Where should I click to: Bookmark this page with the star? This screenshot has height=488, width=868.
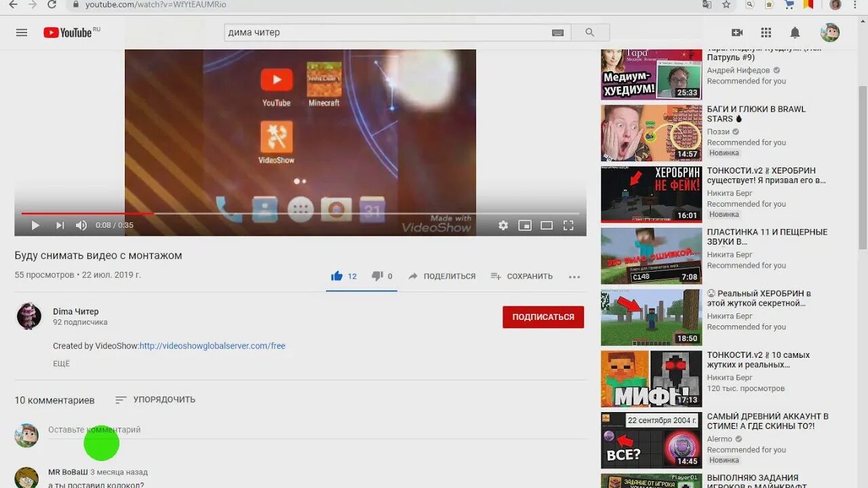click(726, 4)
